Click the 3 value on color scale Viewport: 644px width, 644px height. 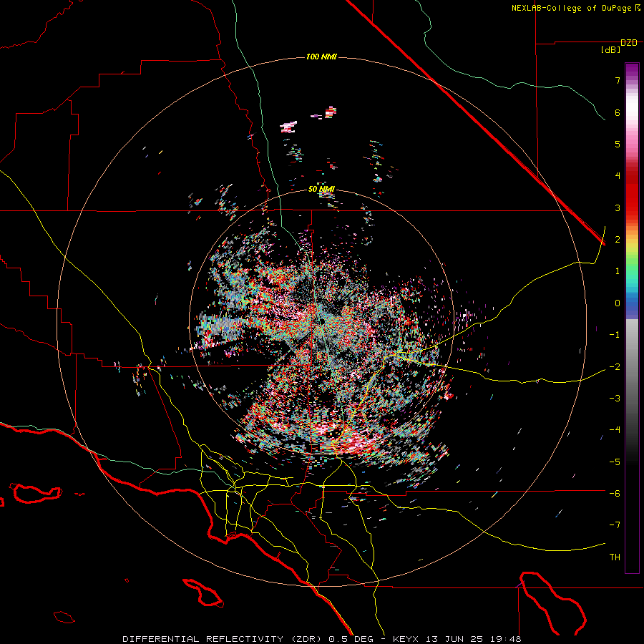pyautogui.click(x=618, y=208)
